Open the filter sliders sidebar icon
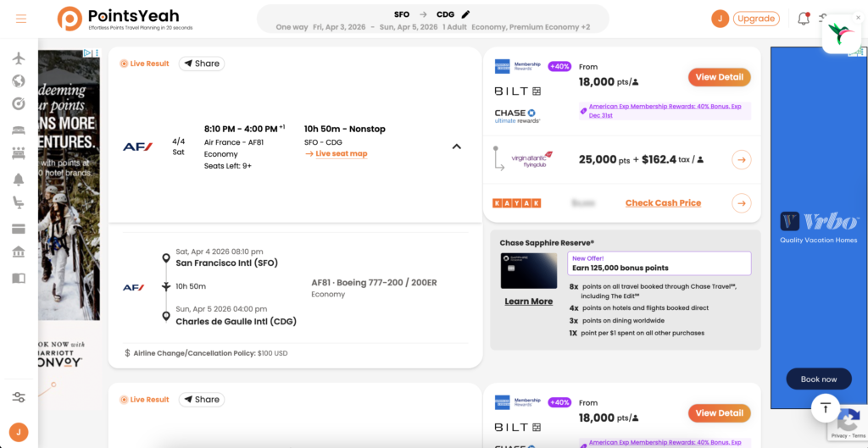The width and height of the screenshot is (868, 448). pyautogui.click(x=19, y=397)
